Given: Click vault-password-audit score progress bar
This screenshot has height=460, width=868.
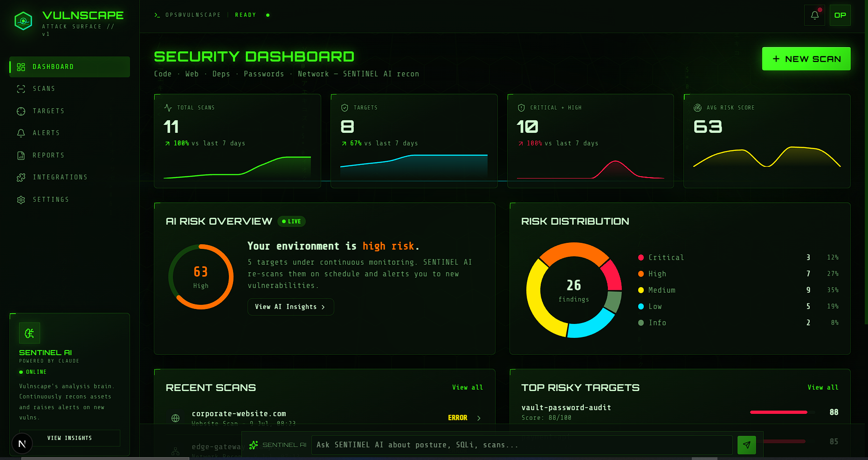Looking at the screenshot, I should (783, 412).
